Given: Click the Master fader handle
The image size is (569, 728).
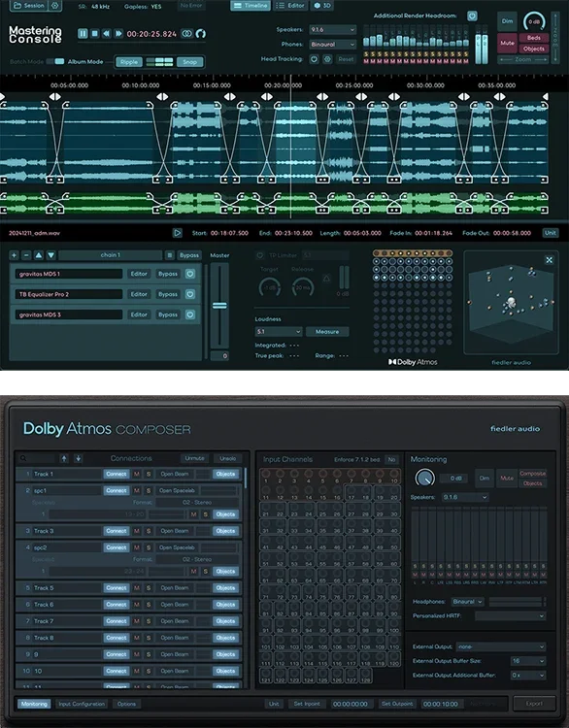Looking at the screenshot, I should point(219,306).
